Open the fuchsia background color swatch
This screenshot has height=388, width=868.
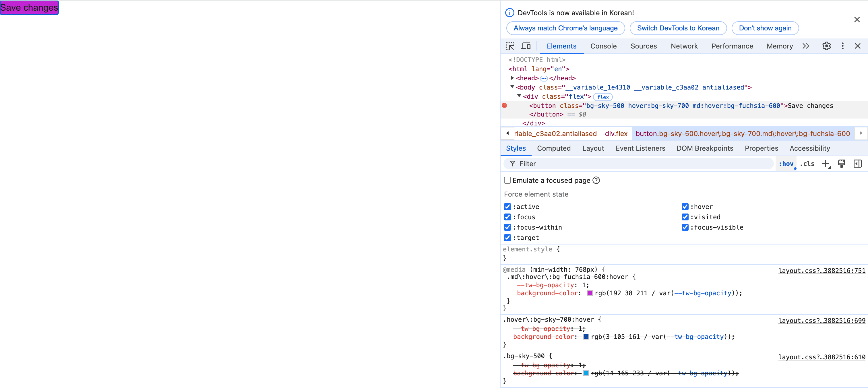(x=590, y=293)
